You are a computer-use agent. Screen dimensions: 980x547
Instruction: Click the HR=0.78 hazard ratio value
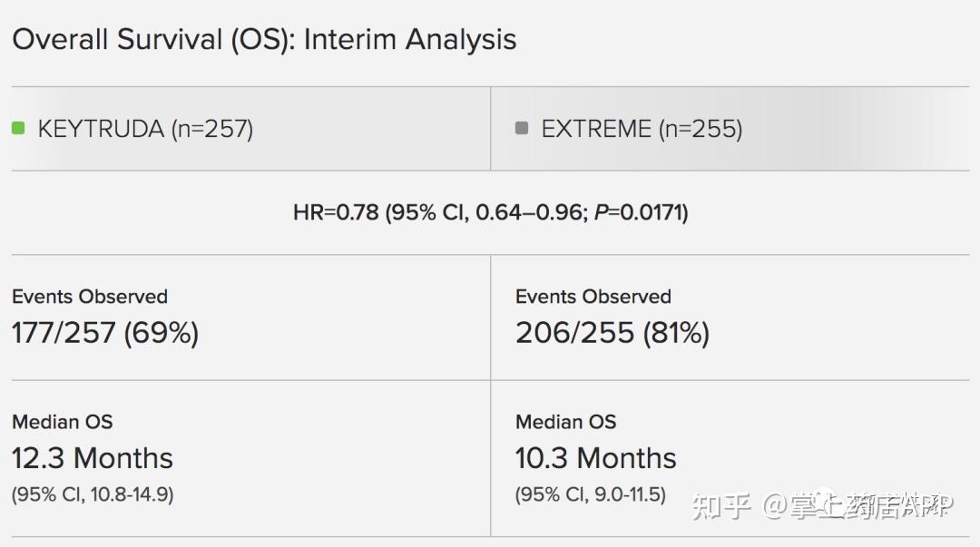pyautogui.click(x=336, y=213)
